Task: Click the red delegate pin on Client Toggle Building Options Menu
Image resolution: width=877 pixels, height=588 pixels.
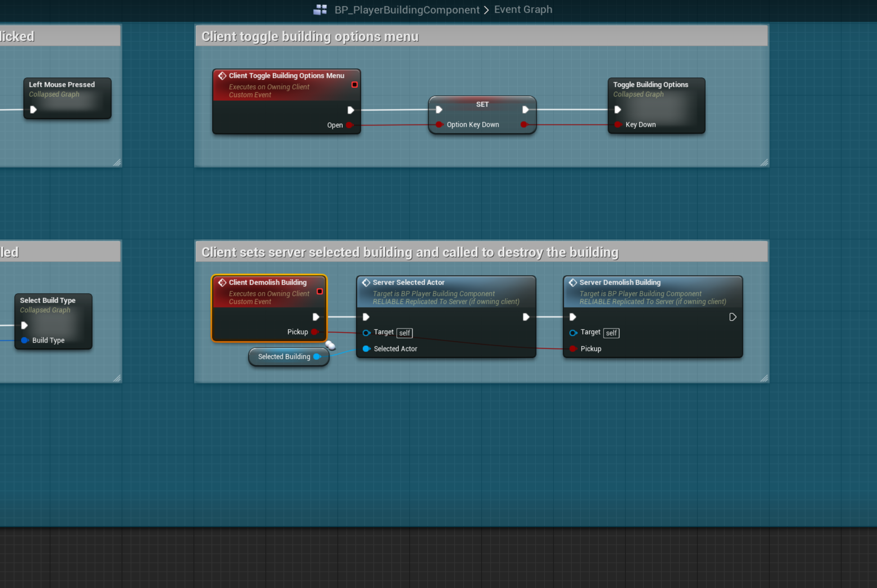Action: [354, 85]
